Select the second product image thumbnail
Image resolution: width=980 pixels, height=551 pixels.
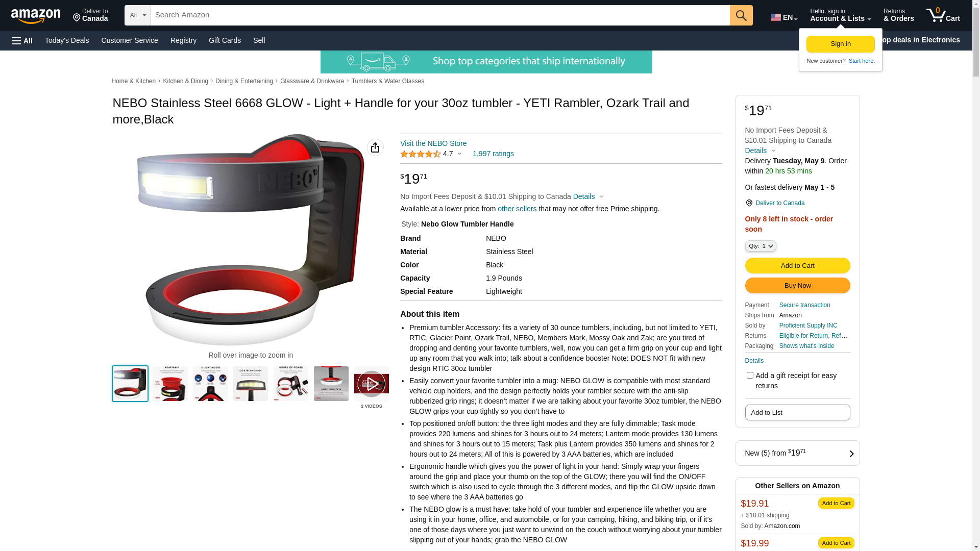pos(170,384)
